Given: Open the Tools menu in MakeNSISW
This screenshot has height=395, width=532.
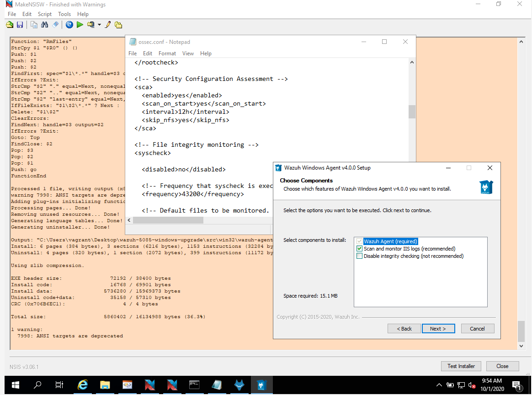Looking at the screenshot, I should [64, 14].
